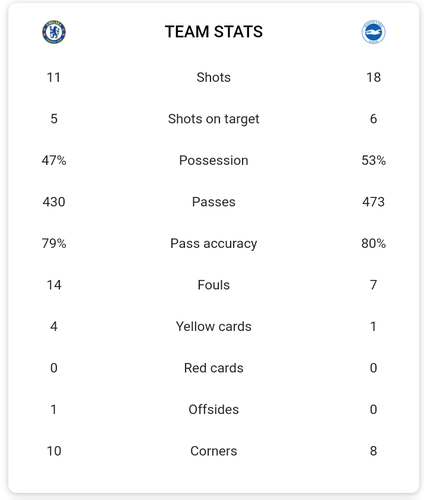Click the Shots stat label
The image size is (424, 500).
214,77
